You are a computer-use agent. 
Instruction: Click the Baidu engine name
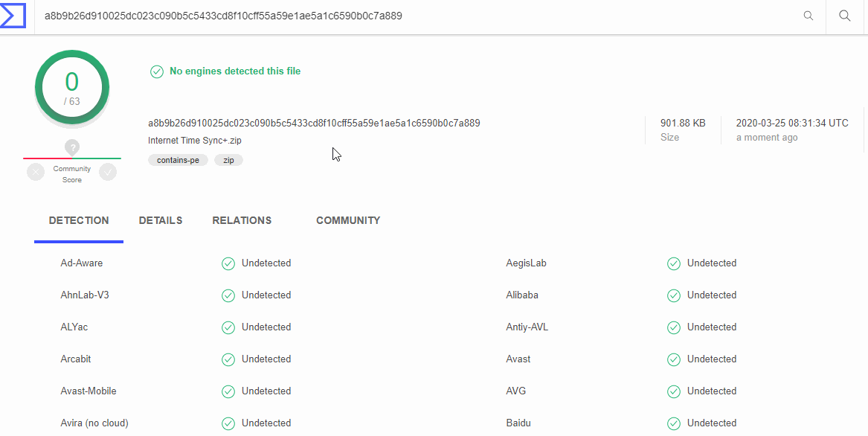(518, 423)
